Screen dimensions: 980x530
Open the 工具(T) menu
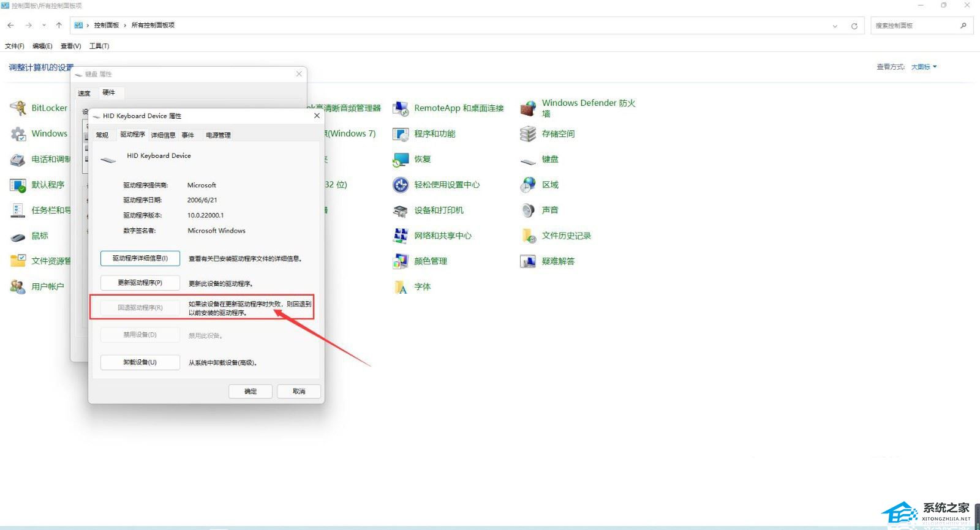click(99, 46)
